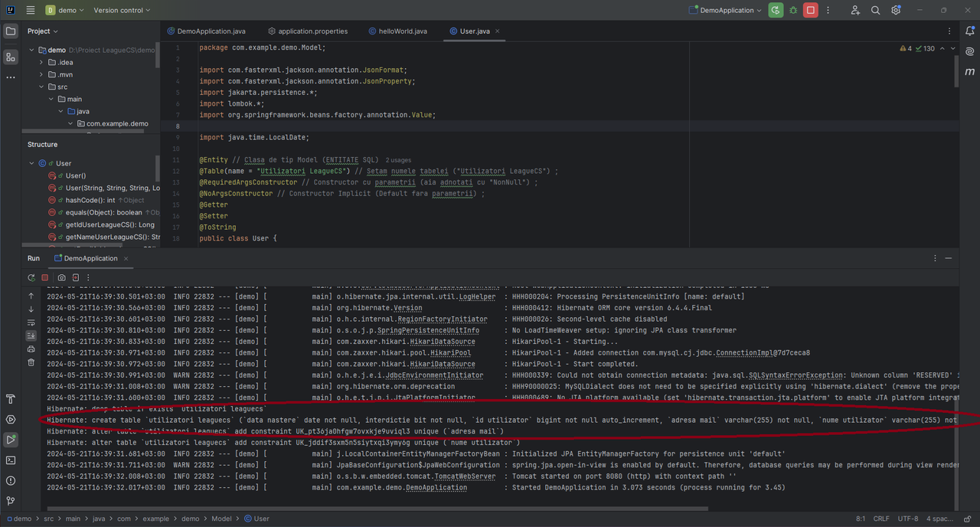The height and width of the screenshot is (527, 980).
Task: Close the User.java tab
Action: 498,31
